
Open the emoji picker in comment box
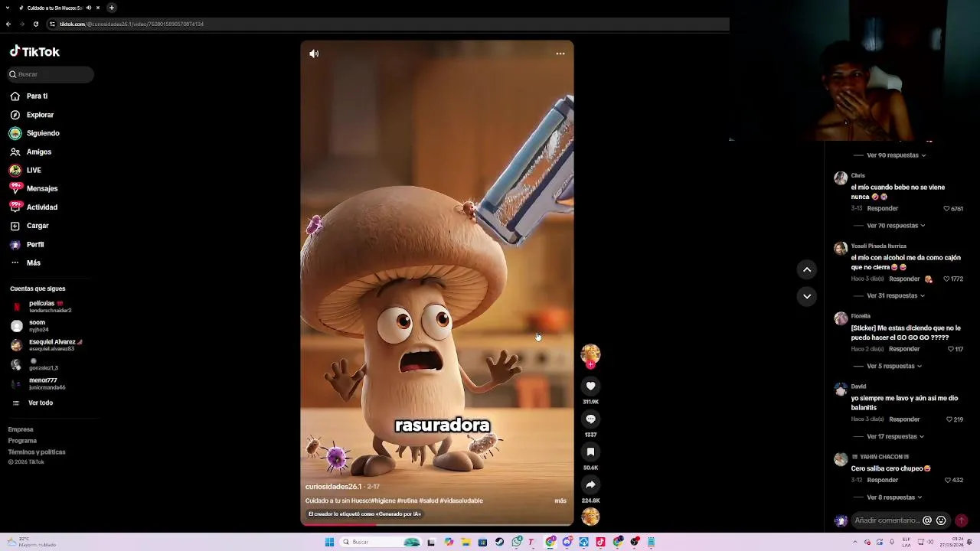pyautogui.click(x=941, y=520)
